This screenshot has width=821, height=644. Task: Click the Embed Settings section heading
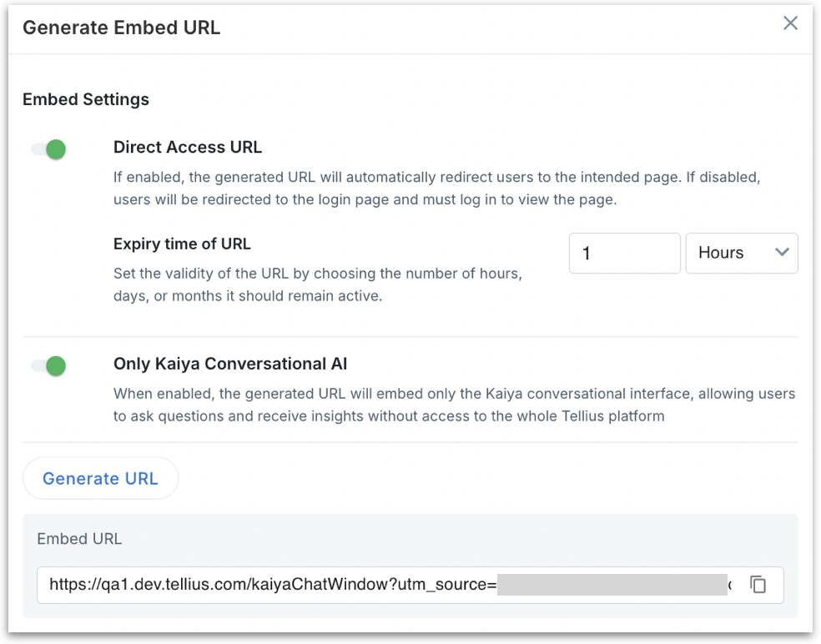coord(86,99)
